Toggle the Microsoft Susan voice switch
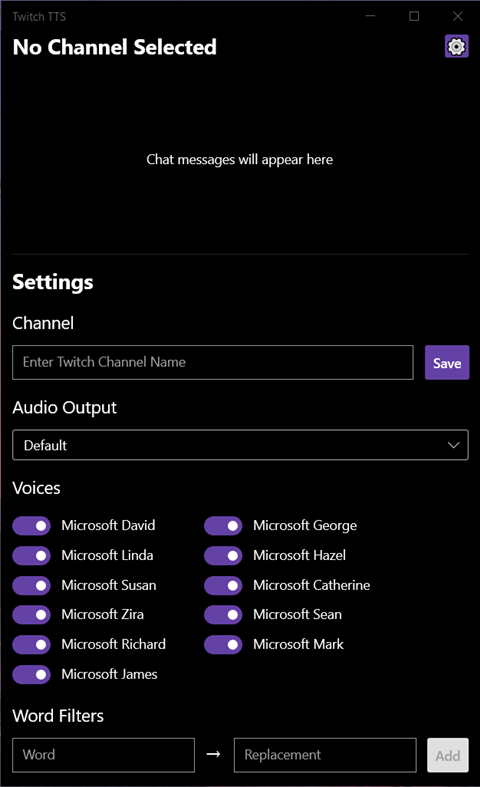The height and width of the screenshot is (787, 480). point(31,585)
